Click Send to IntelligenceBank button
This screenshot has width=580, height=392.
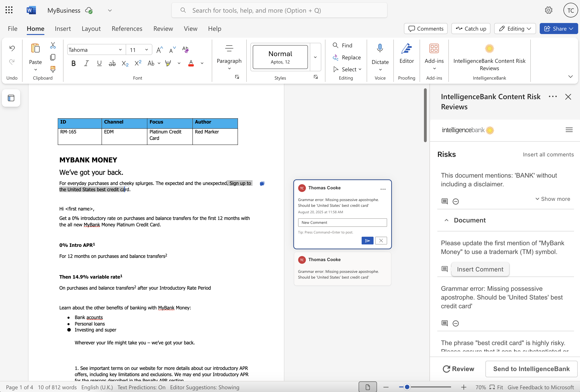click(x=531, y=369)
